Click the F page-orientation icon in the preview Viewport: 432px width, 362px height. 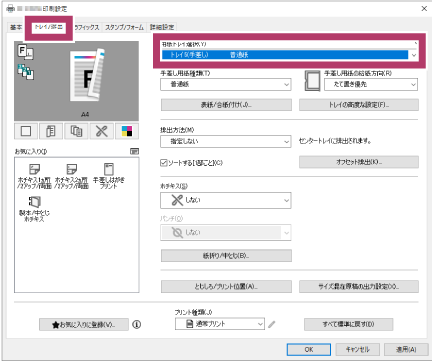point(25,52)
